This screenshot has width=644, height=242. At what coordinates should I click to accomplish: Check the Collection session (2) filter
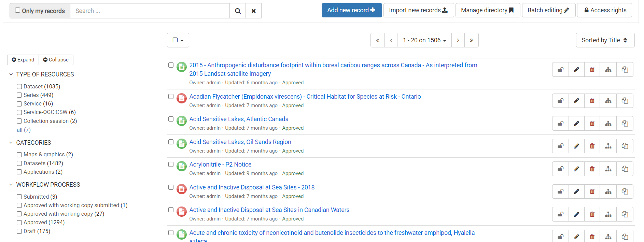tap(19, 121)
